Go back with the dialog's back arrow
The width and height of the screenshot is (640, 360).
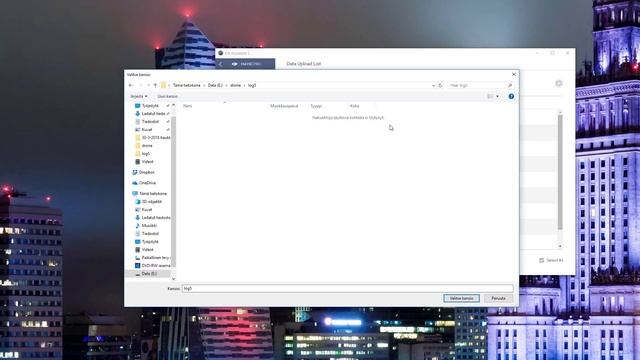131,85
